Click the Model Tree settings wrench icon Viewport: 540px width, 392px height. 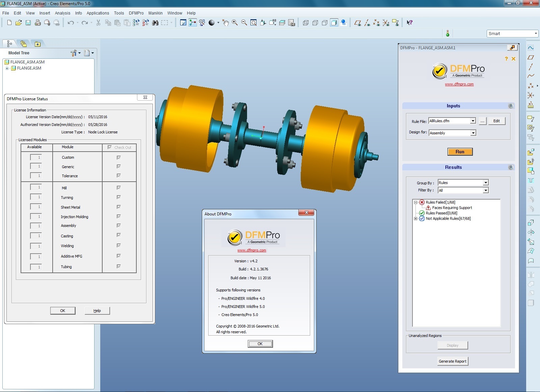[74, 53]
